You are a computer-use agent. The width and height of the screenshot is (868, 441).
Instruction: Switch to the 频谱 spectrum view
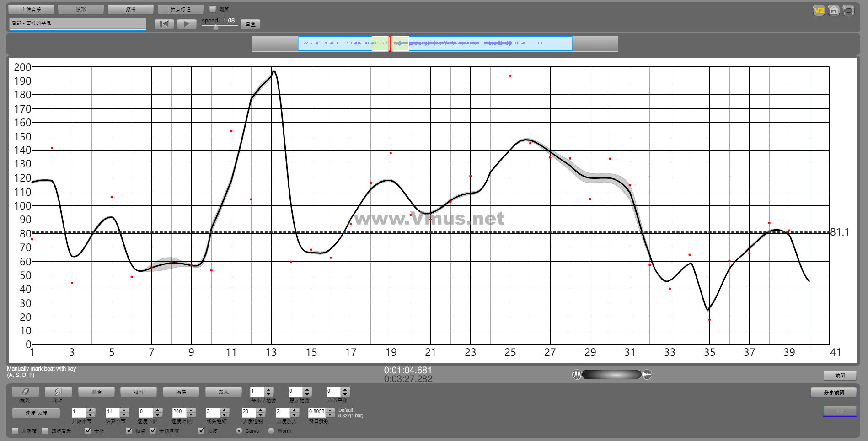[130, 9]
